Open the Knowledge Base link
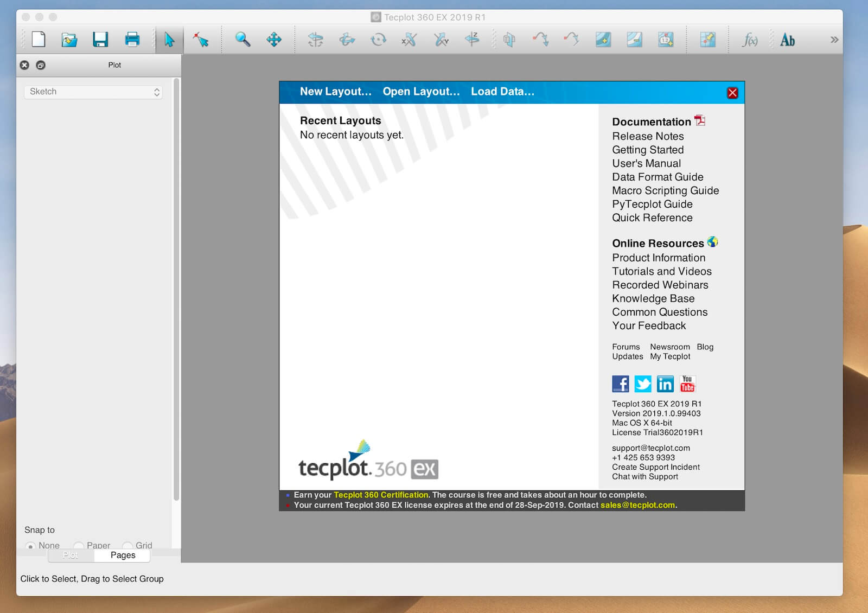 tap(653, 298)
